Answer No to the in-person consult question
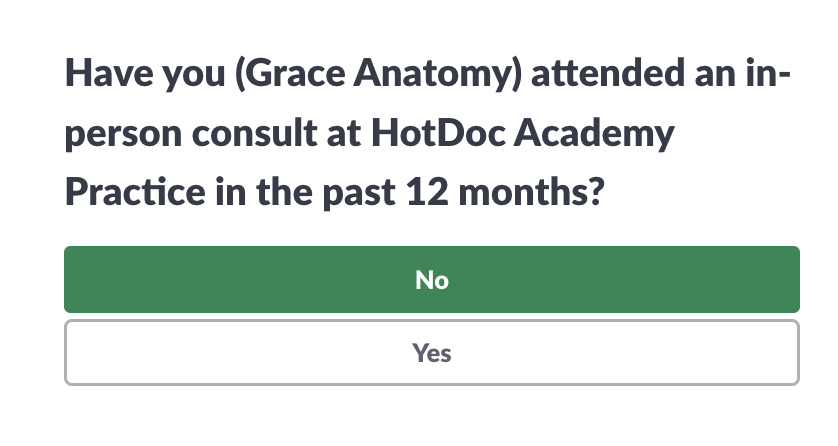This screenshot has height=446, width=838. [x=432, y=280]
